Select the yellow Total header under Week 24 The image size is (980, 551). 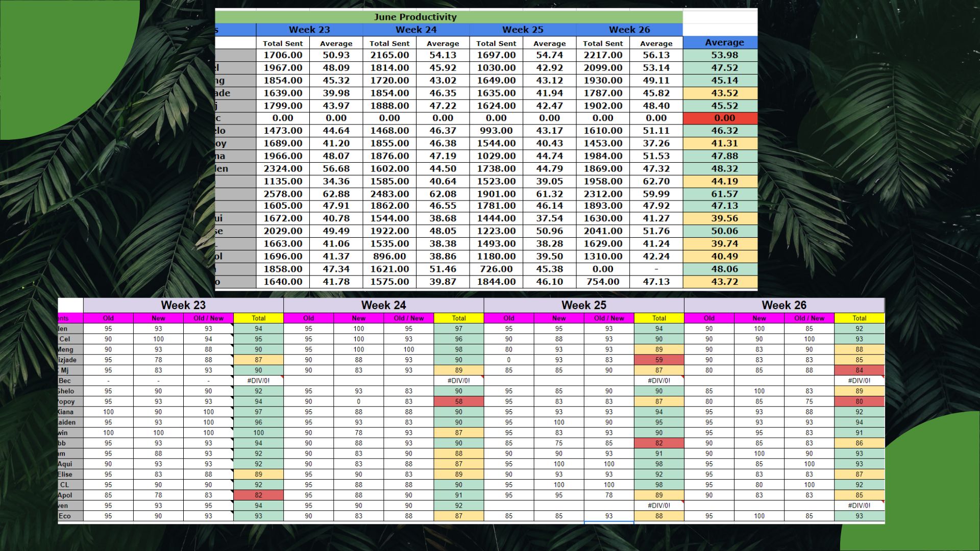point(458,318)
